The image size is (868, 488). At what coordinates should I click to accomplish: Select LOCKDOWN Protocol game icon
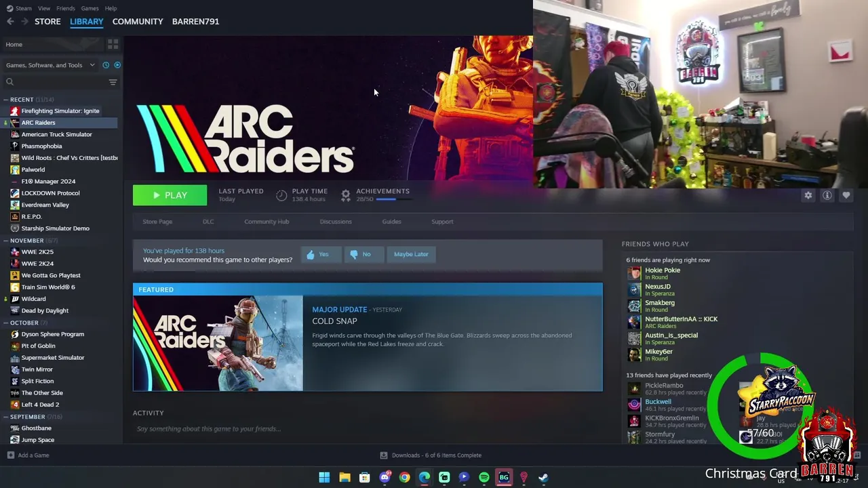coord(15,193)
